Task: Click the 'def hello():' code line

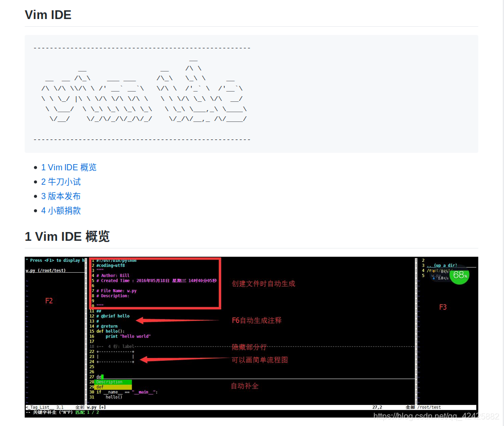Action: pos(110,331)
